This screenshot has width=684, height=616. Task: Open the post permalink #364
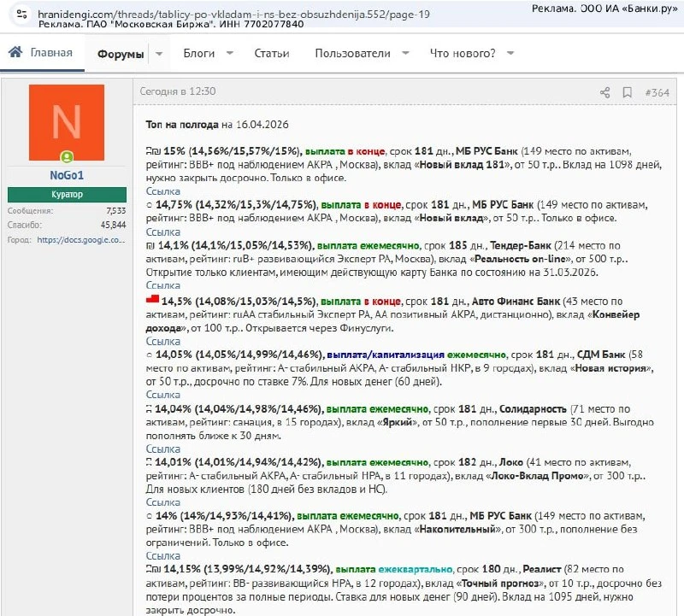(657, 93)
